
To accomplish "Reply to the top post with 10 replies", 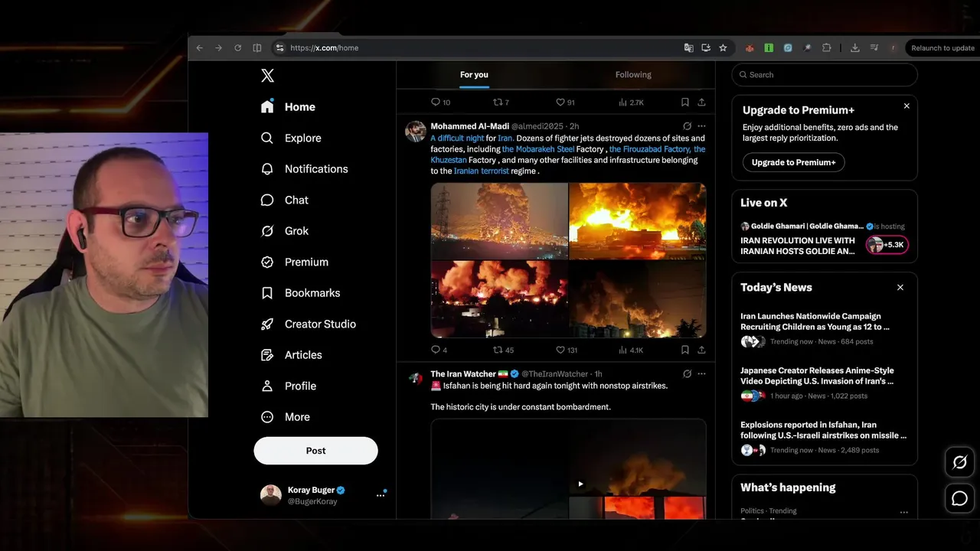I will click(x=440, y=102).
